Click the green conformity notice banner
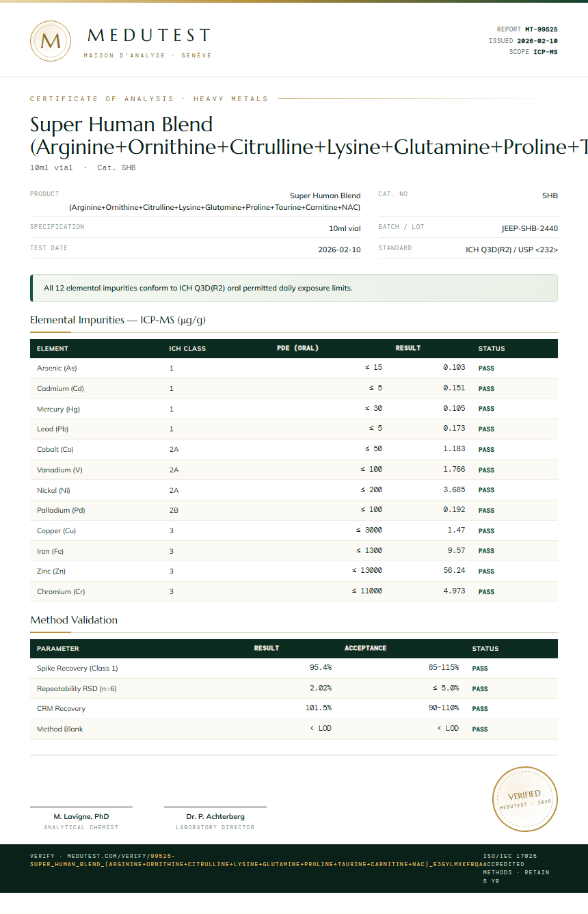The image size is (588, 914). (x=294, y=288)
